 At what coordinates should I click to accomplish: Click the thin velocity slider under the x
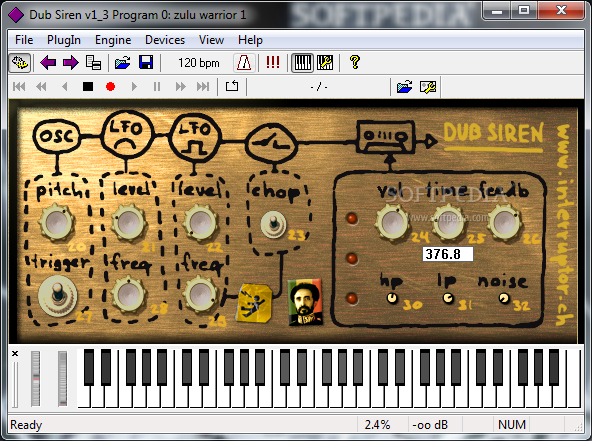(x=15, y=384)
